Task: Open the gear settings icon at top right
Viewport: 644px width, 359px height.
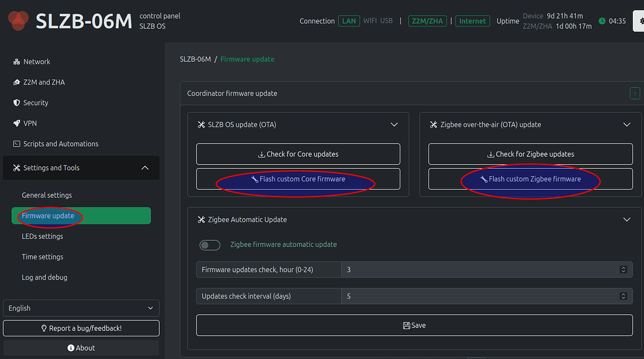Action: pyautogui.click(x=640, y=21)
